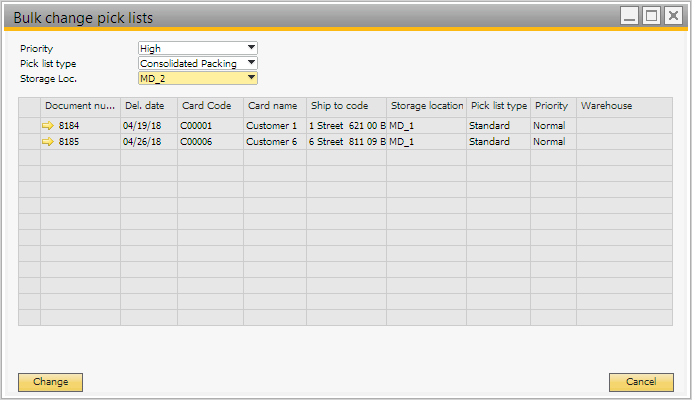Select the row header for document 8185

tap(29, 142)
